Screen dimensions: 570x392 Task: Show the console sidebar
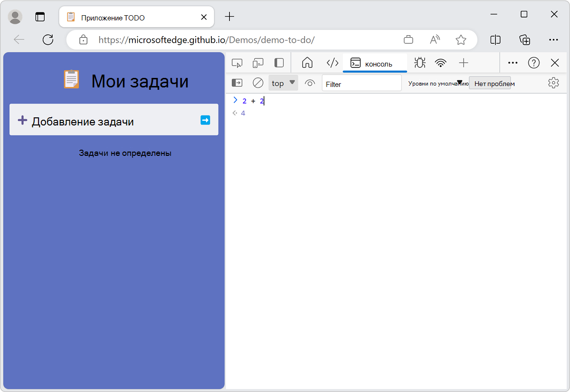click(237, 83)
